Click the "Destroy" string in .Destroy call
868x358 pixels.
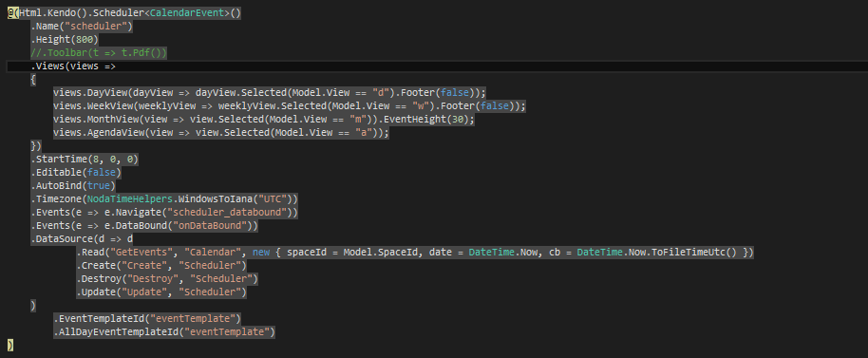click(x=152, y=278)
